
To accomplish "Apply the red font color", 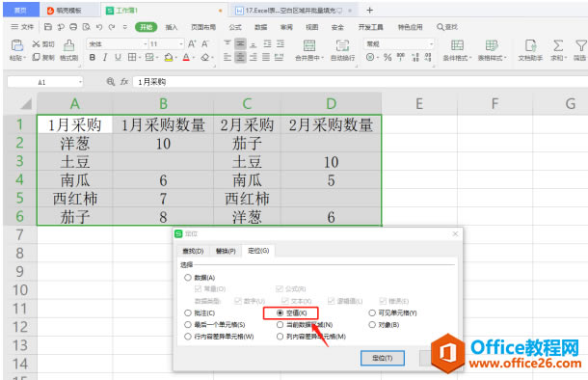I will point(186,58).
